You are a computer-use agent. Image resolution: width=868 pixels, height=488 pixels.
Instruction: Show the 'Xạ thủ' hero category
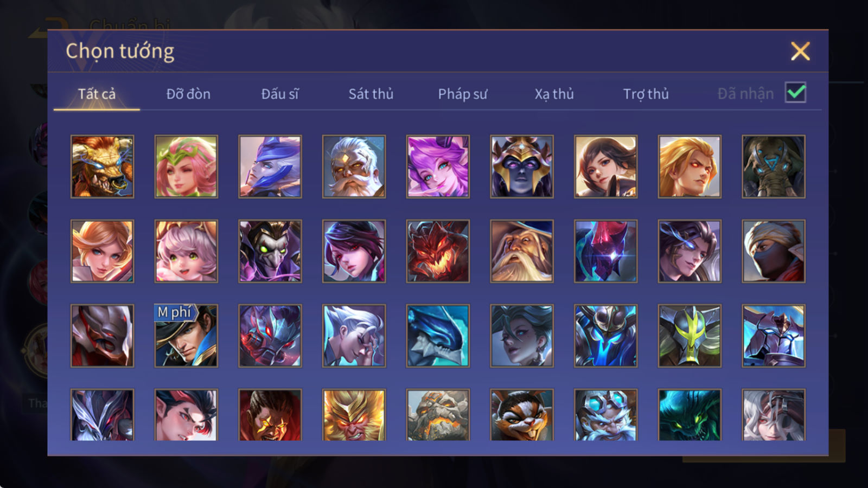coord(554,94)
